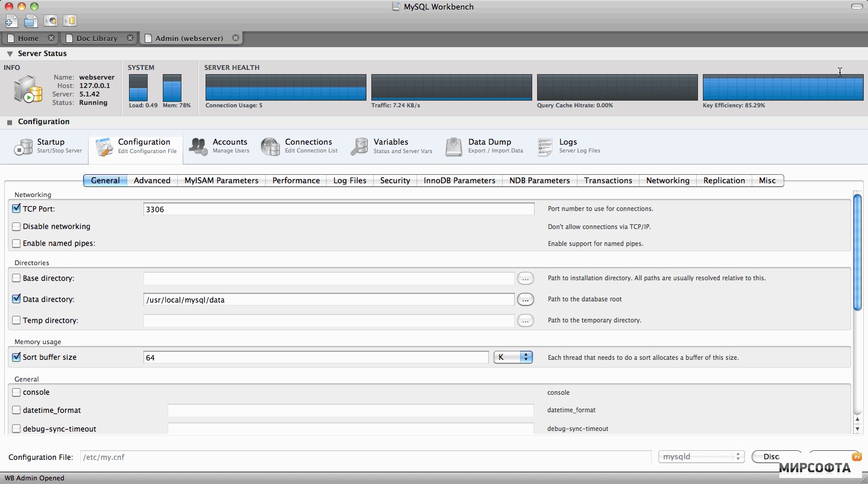
Task: Check the debug-sync-timeout option
Action: [x=16, y=429]
